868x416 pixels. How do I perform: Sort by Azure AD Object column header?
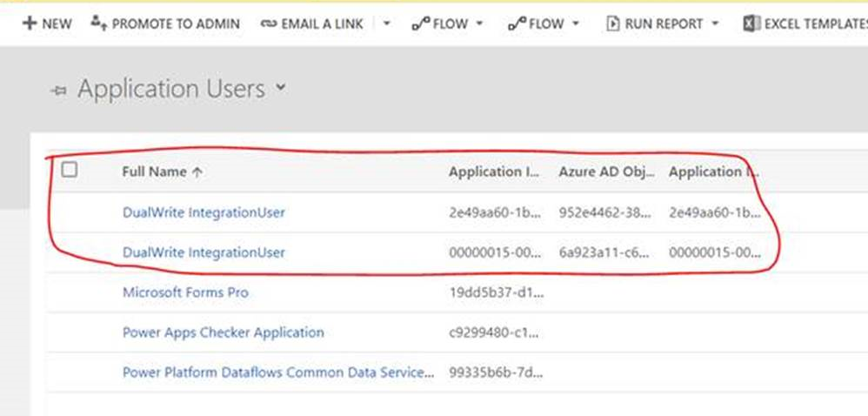[607, 171]
